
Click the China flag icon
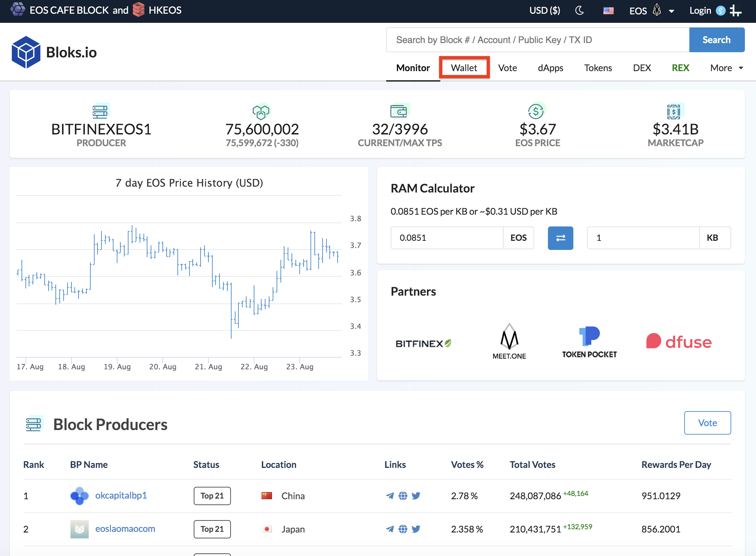(x=267, y=496)
